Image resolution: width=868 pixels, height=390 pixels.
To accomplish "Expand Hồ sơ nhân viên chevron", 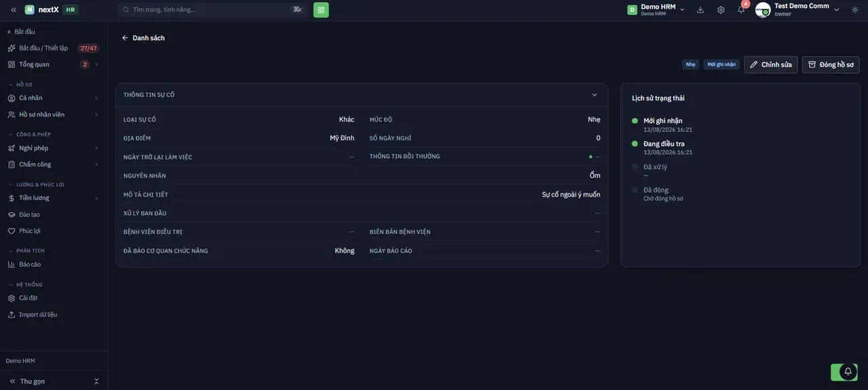I will click(96, 115).
